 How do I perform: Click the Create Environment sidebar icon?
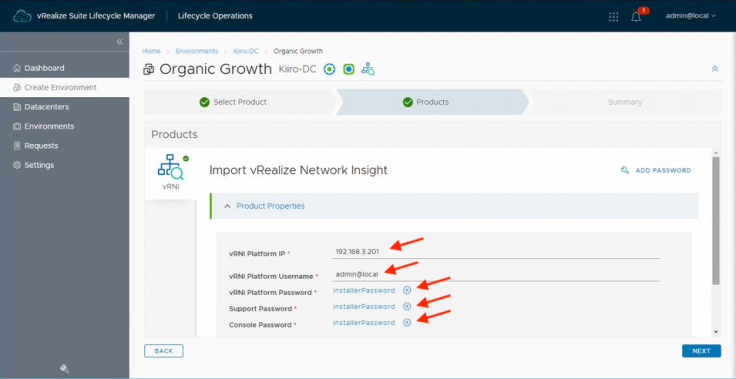pos(17,87)
